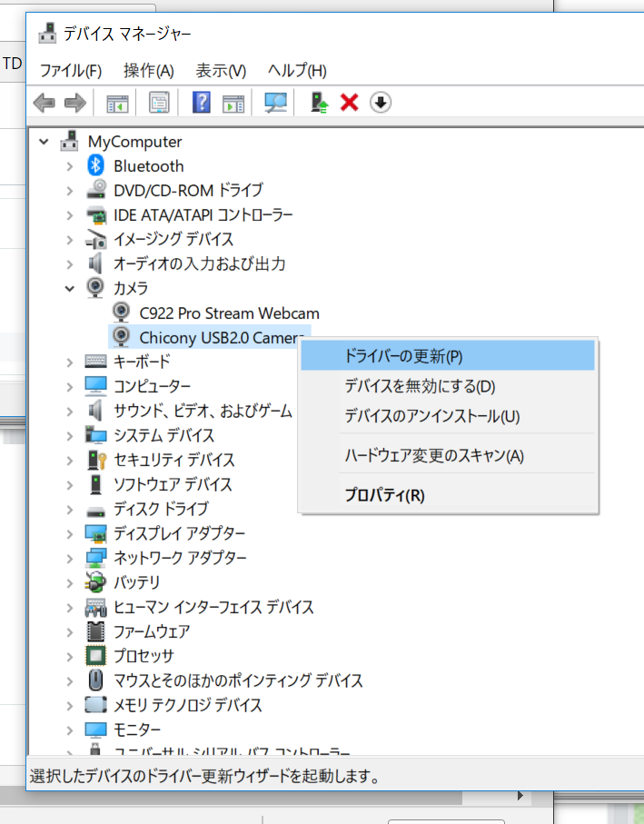This screenshot has width=644, height=824.
Task: Select the サウンド、ビデオ、およびゲーム tree item
Action: [x=203, y=411]
